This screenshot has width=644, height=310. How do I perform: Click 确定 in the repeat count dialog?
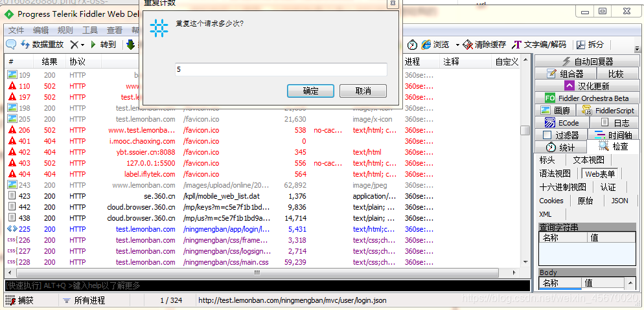click(310, 91)
